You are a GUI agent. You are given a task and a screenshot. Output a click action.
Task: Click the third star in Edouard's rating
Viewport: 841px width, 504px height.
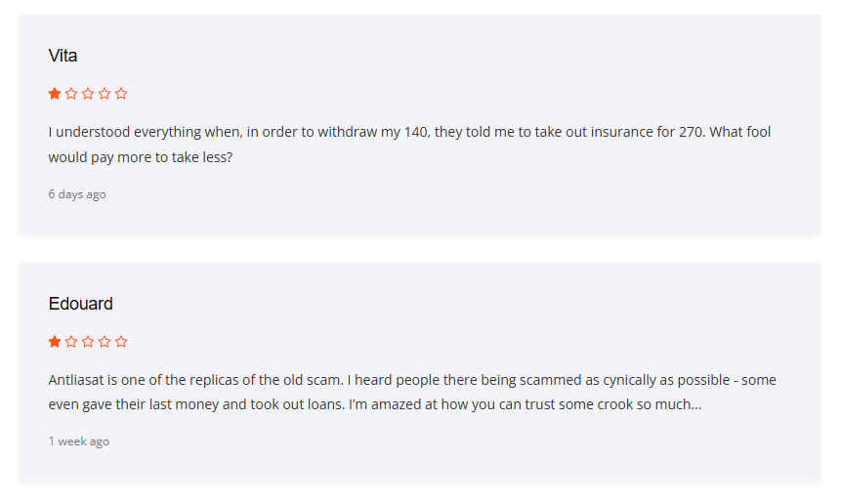88,342
